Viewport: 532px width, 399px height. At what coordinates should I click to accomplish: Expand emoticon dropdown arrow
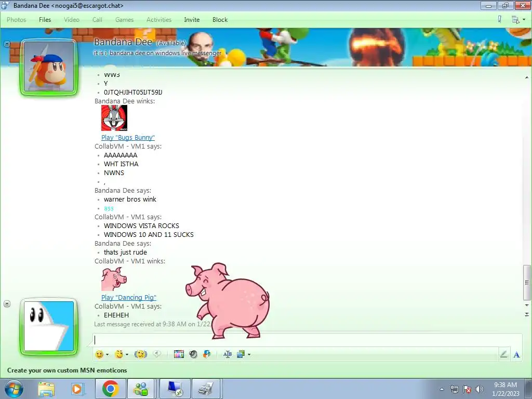(x=108, y=354)
